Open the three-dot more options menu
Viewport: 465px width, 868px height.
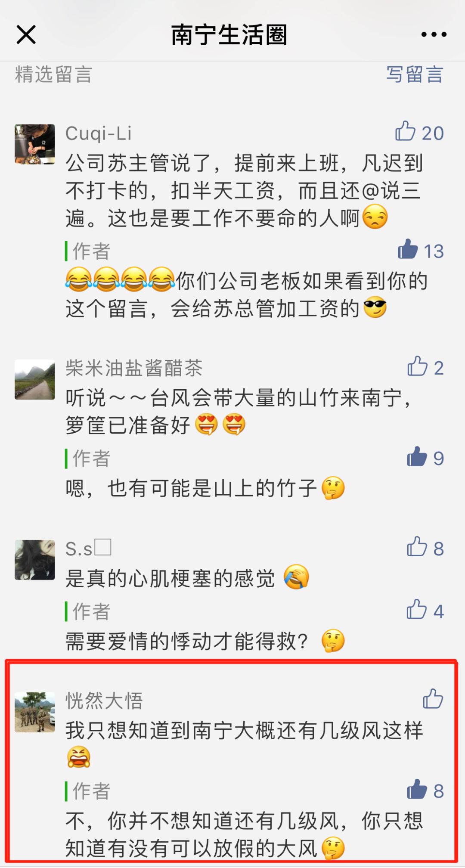point(434,34)
